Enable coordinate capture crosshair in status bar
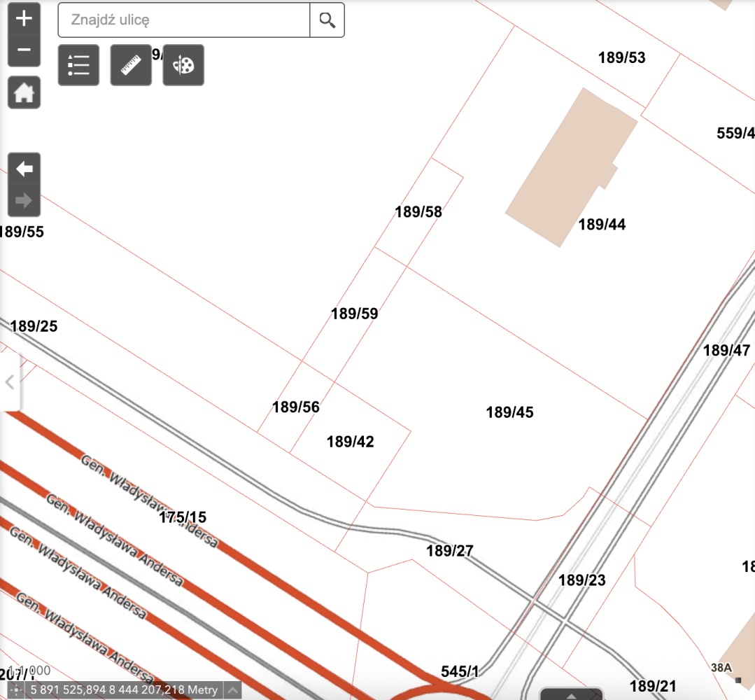 click(15, 690)
